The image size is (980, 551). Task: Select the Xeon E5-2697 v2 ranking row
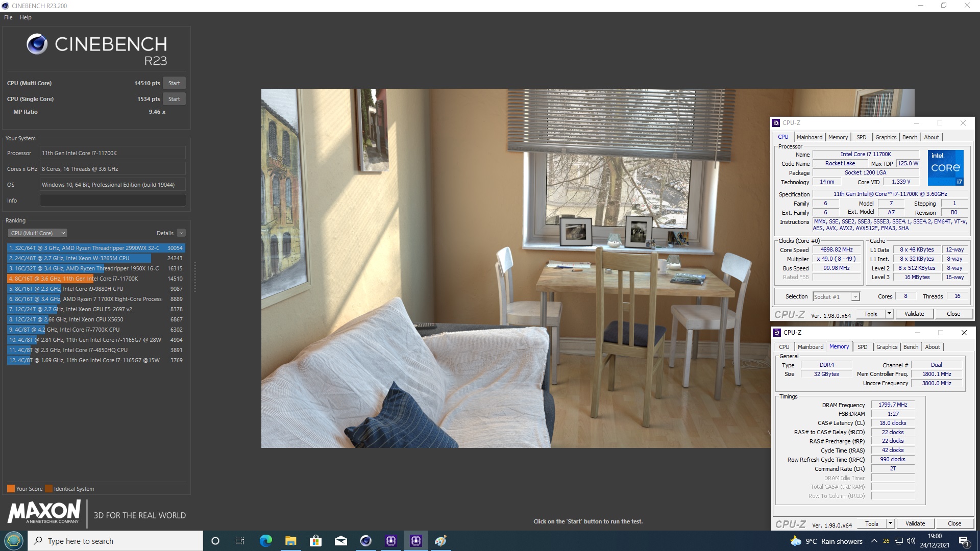pyautogui.click(x=96, y=309)
